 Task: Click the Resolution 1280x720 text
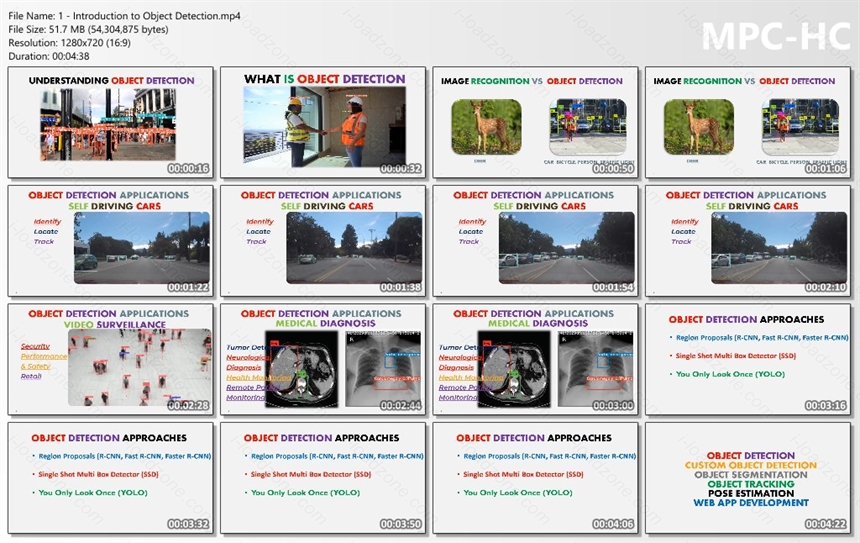pyautogui.click(x=70, y=43)
